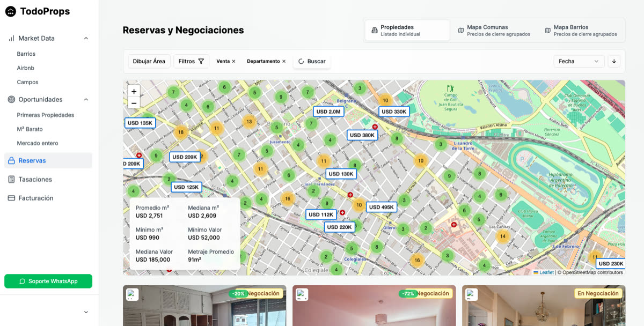
Task: Open Primeras Propiedades in sidebar
Action: [46, 115]
